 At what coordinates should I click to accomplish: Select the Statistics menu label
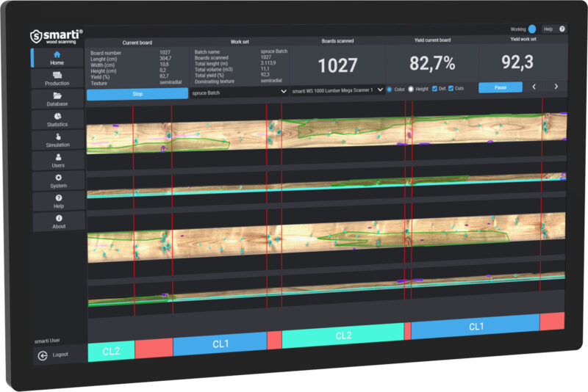coord(57,124)
